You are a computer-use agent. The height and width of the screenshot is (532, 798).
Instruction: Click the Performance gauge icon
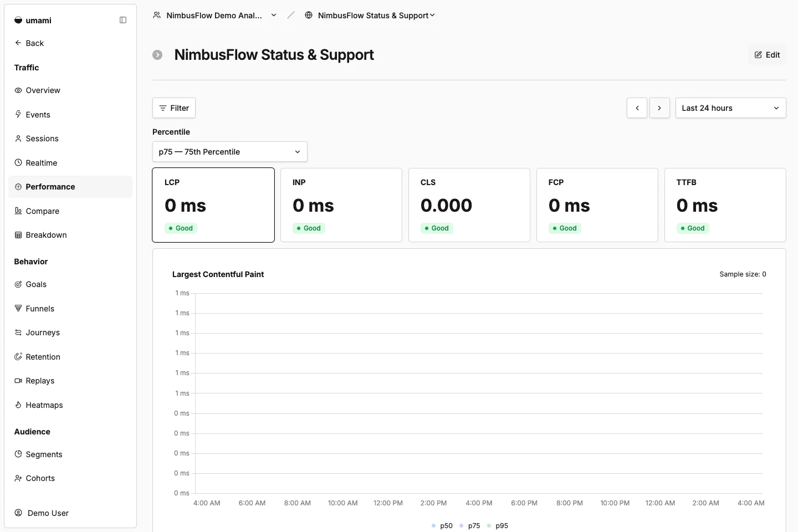18,187
